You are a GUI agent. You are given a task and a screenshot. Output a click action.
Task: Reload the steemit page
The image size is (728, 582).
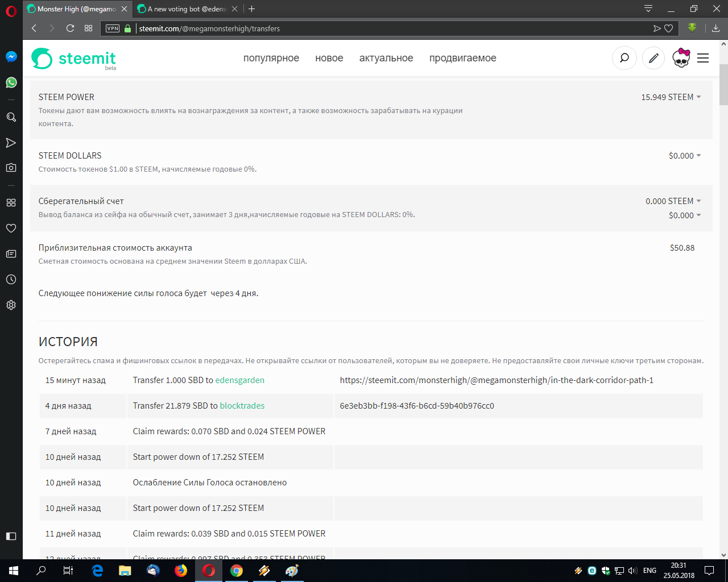[70, 28]
